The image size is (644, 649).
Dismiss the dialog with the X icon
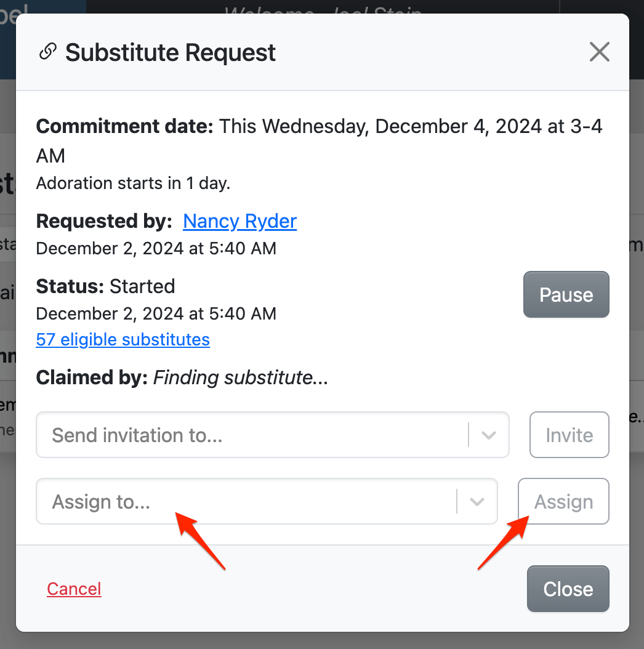pos(599,52)
